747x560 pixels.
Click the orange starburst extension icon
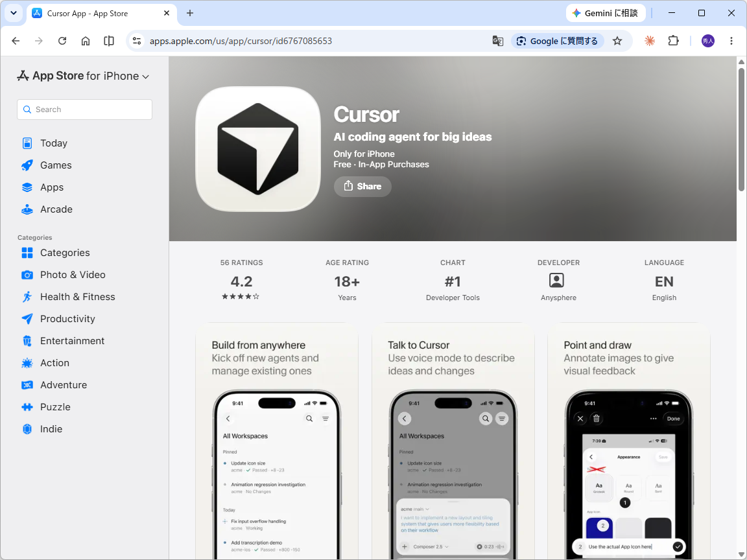click(650, 41)
